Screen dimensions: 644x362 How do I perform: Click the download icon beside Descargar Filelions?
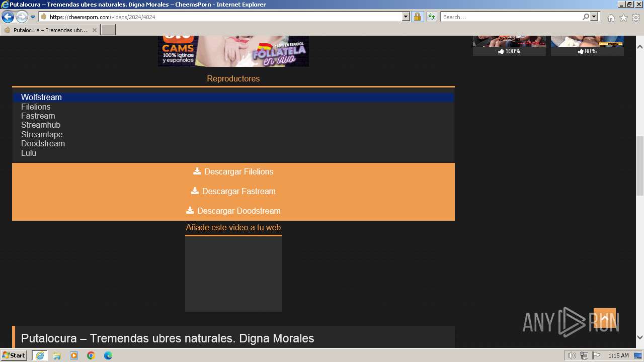(197, 171)
